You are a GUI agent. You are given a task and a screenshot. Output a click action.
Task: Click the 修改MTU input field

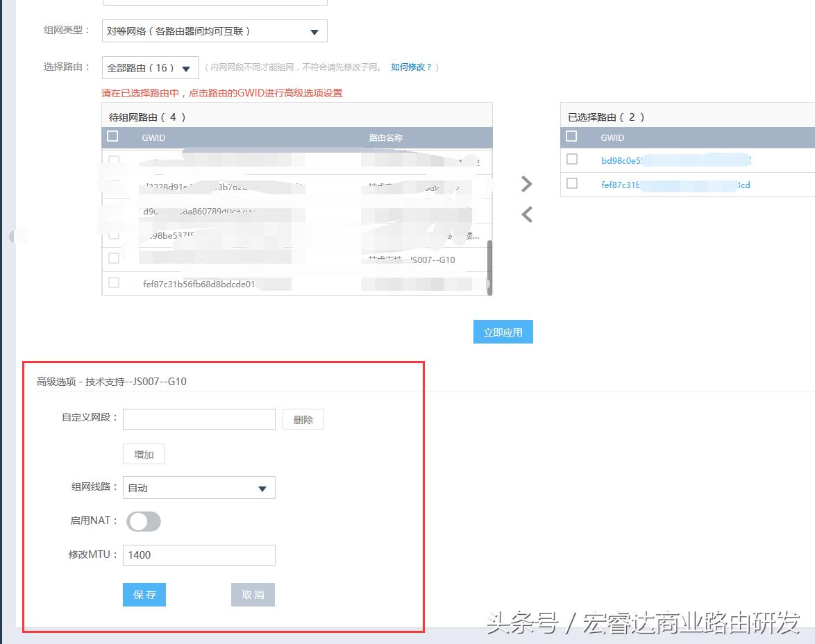pyautogui.click(x=199, y=555)
